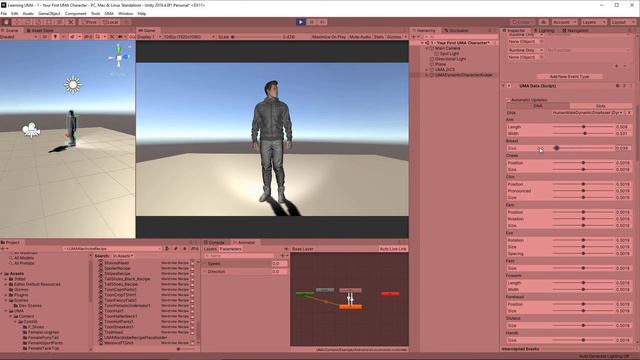Viewport: 640px width, 360px height.
Task: Toggle the Automatic Updates checkbox
Action: pos(508,100)
